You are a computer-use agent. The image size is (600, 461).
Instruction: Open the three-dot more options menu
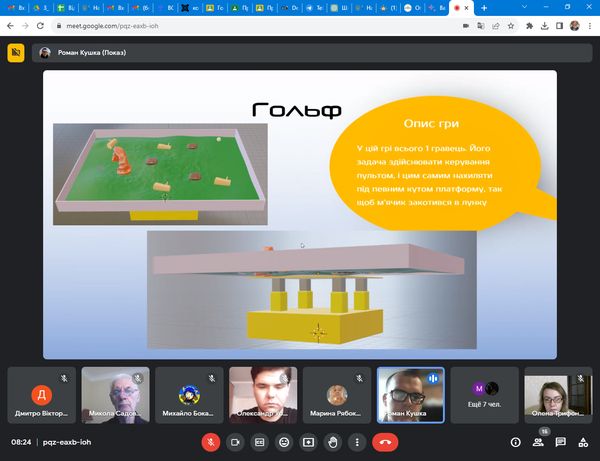click(x=357, y=441)
